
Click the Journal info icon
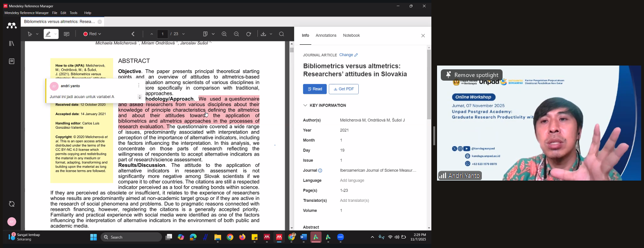tap(320, 171)
